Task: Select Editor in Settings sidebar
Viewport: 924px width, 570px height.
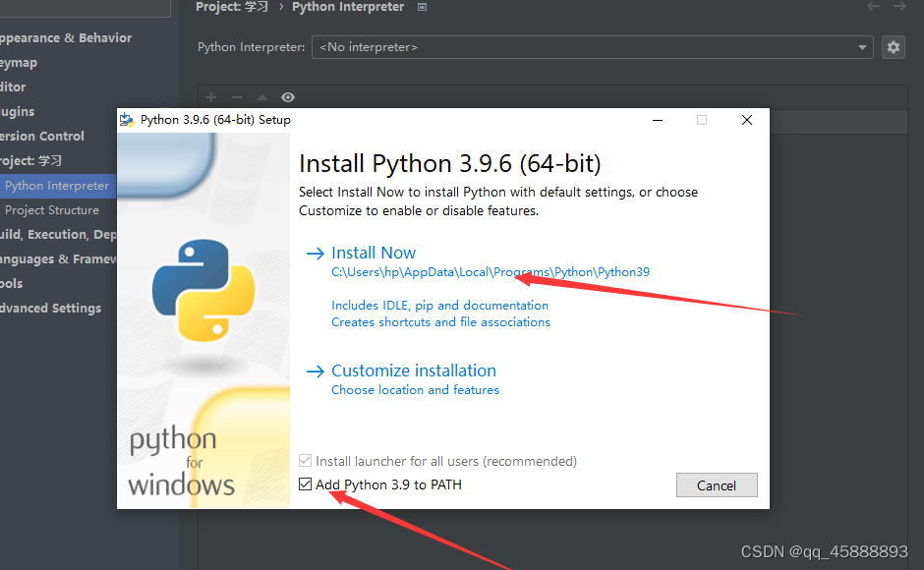Action: click(x=13, y=86)
